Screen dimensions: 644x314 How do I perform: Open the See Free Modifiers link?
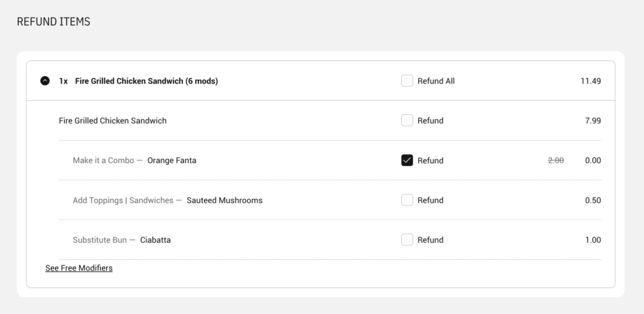(x=79, y=268)
